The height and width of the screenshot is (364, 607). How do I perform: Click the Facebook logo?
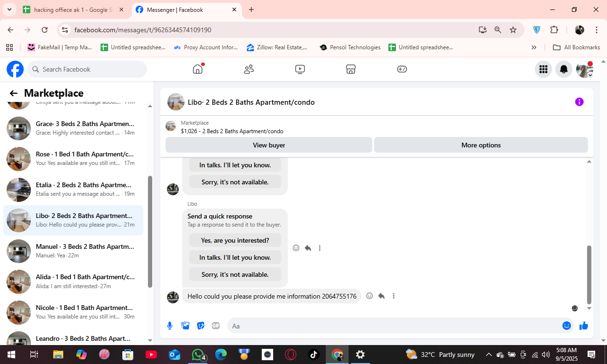pyautogui.click(x=15, y=69)
